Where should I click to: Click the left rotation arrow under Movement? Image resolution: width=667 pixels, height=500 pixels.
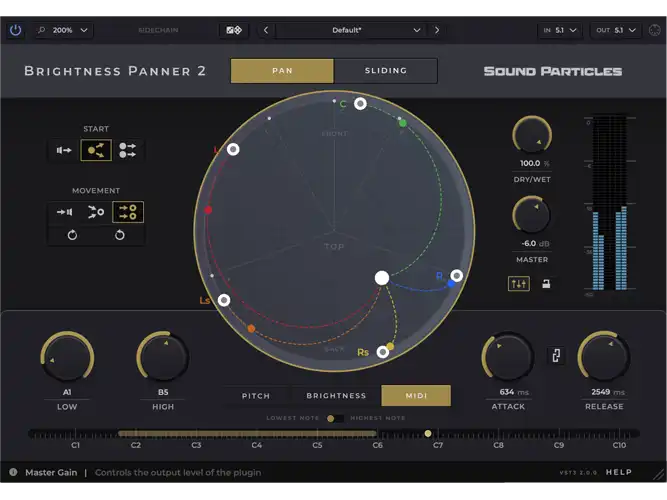(x=72, y=235)
